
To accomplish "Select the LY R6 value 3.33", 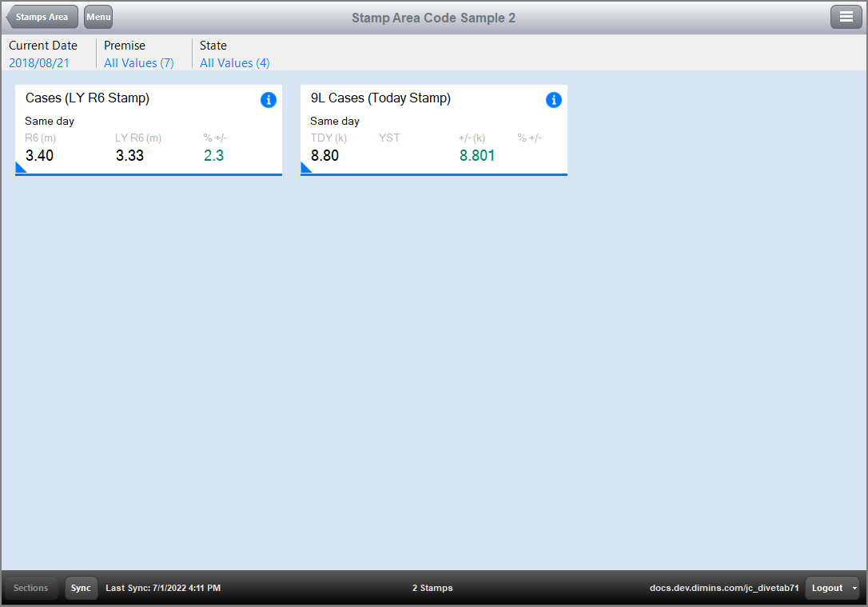I will click(129, 155).
